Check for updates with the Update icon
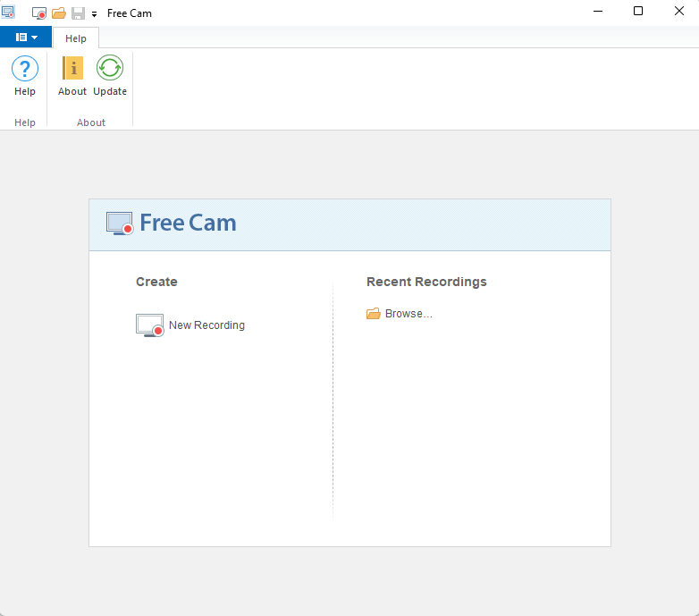 [x=110, y=68]
